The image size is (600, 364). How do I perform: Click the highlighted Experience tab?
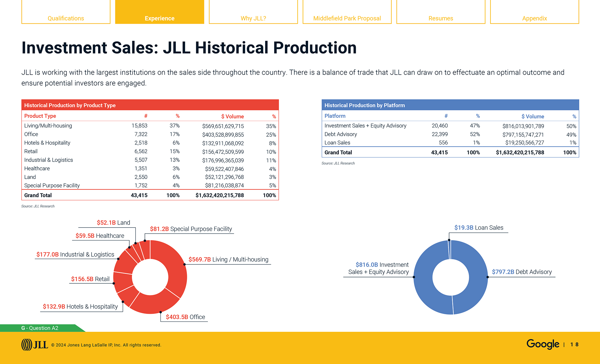[x=159, y=18]
